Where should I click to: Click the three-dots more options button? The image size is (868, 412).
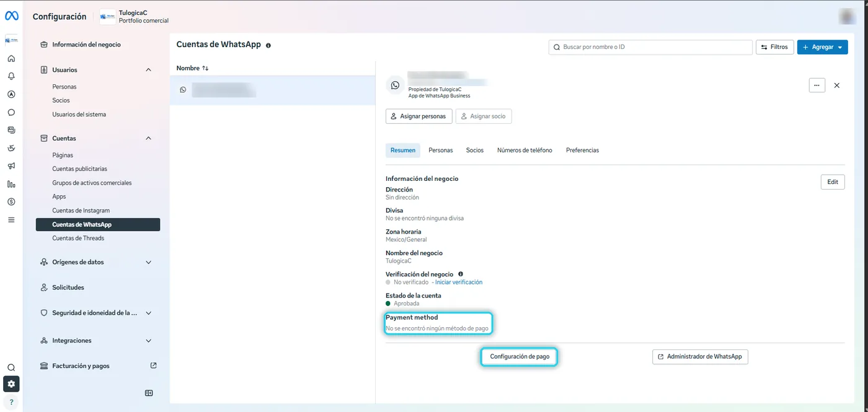[x=817, y=85]
